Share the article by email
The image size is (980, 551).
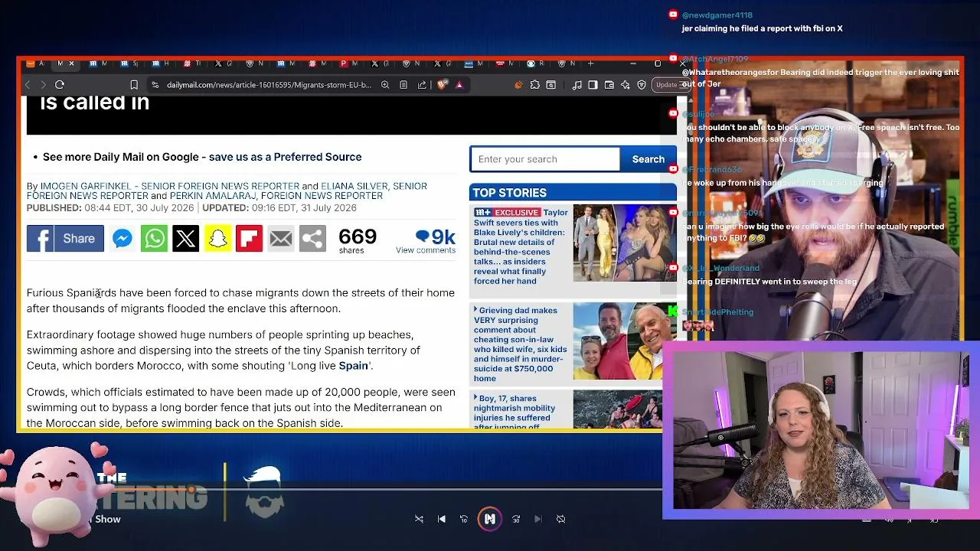click(x=281, y=239)
